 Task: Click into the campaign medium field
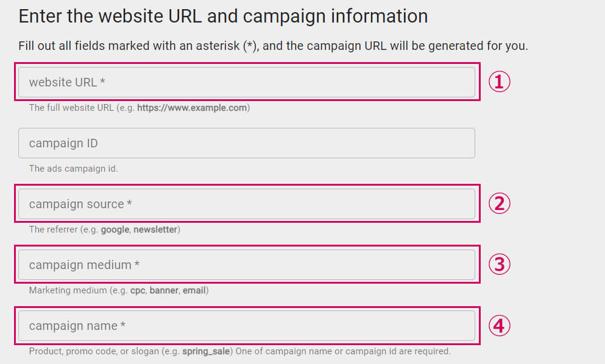[x=246, y=265]
